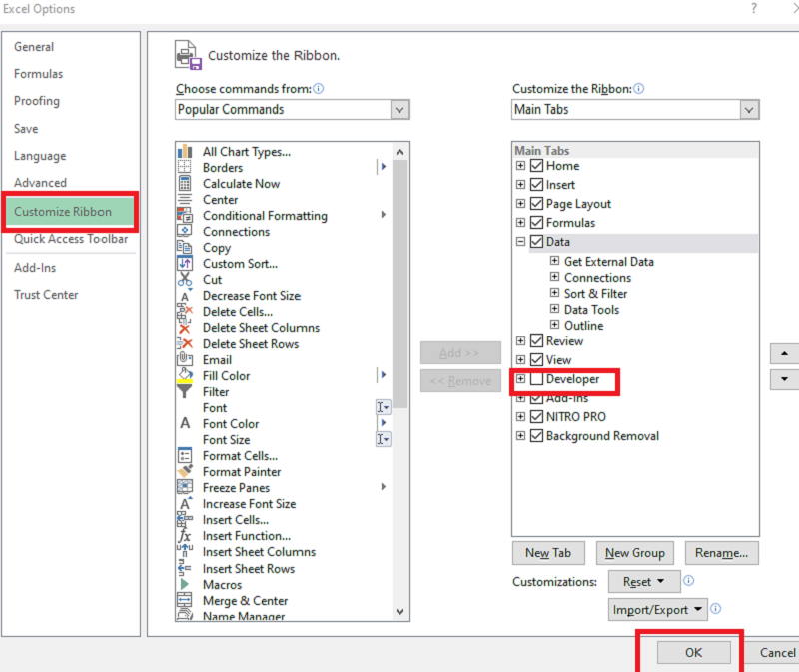Select the Macros play icon
This screenshot has width=799, height=672.
coord(185,584)
